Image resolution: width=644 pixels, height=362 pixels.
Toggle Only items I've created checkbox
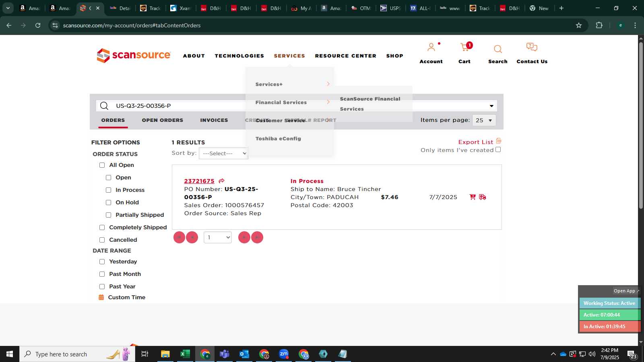[498, 150]
